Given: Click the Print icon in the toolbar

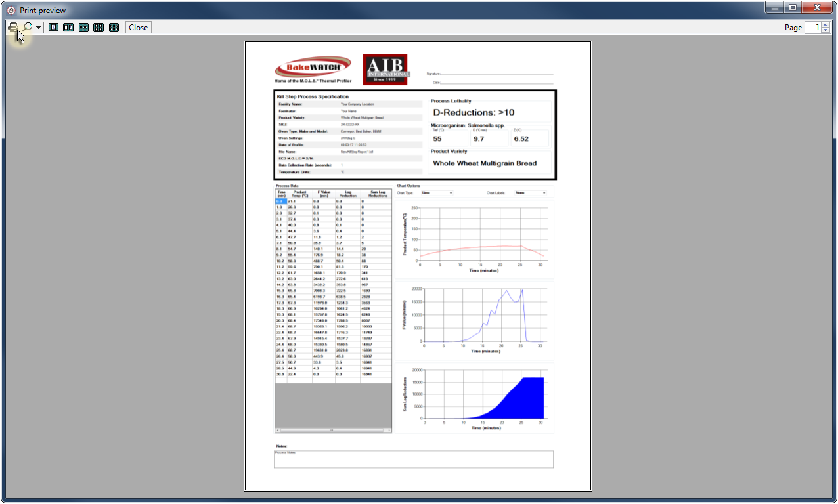Looking at the screenshot, I should click(12, 28).
